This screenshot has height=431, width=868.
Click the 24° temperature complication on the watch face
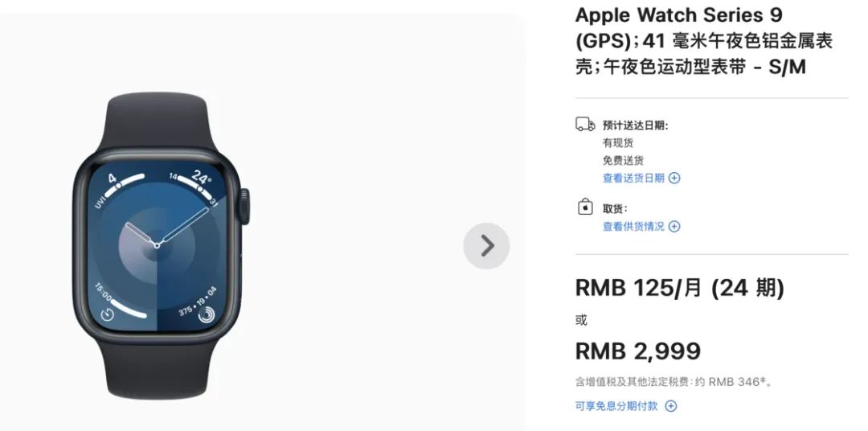pyautogui.click(x=202, y=178)
